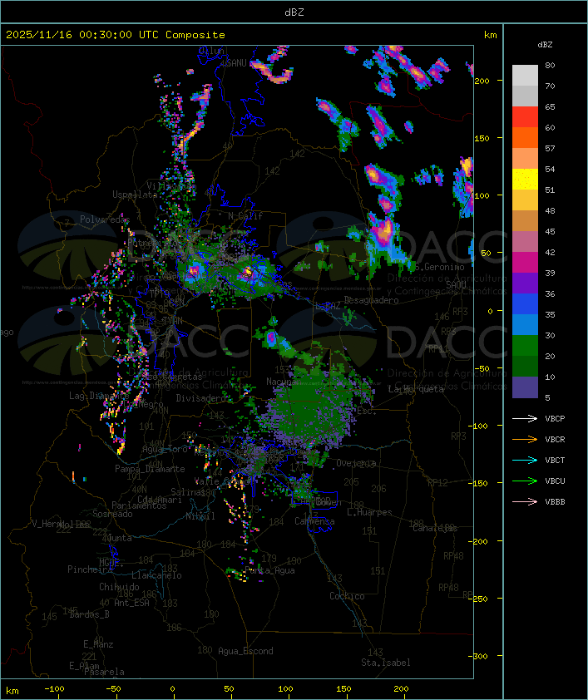Click the dBZ title at top

[x=294, y=12]
